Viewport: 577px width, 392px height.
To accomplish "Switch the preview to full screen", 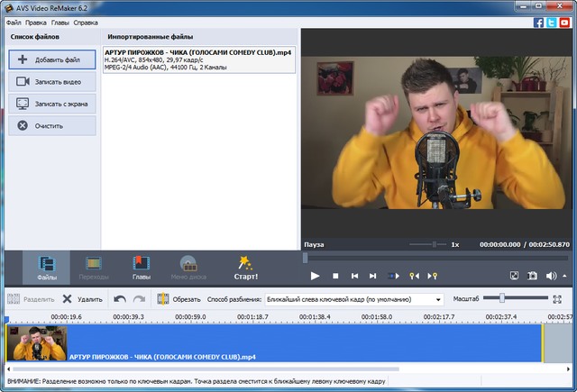I will click(x=514, y=276).
